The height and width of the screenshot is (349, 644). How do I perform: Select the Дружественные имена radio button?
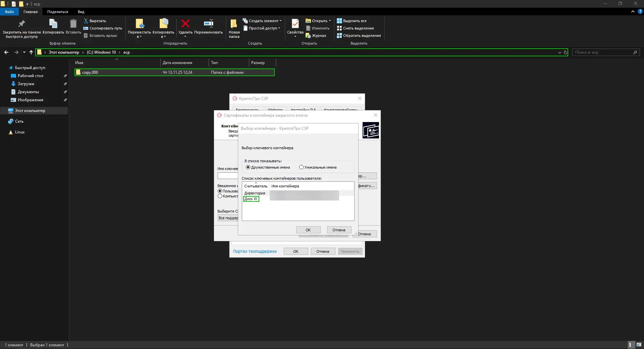coord(248,167)
